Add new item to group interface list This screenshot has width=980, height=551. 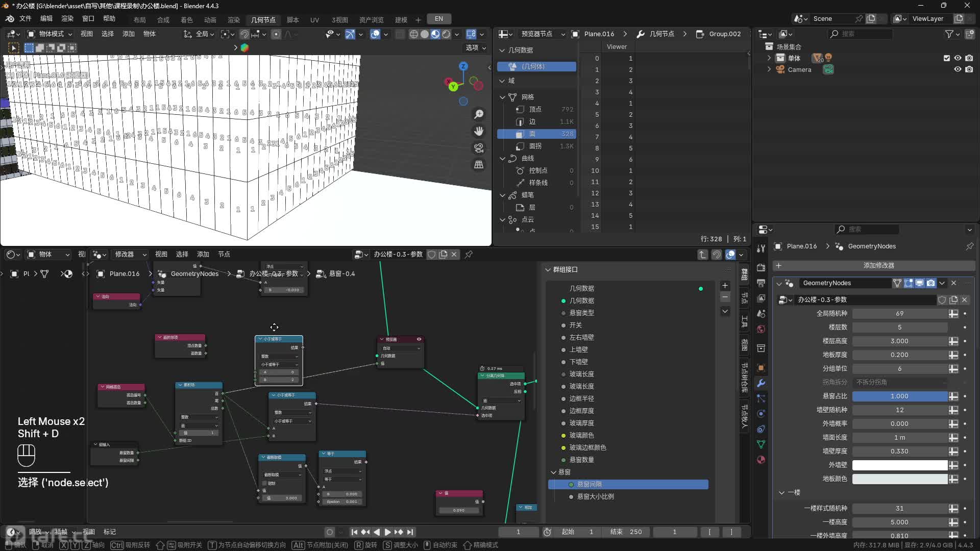725,286
